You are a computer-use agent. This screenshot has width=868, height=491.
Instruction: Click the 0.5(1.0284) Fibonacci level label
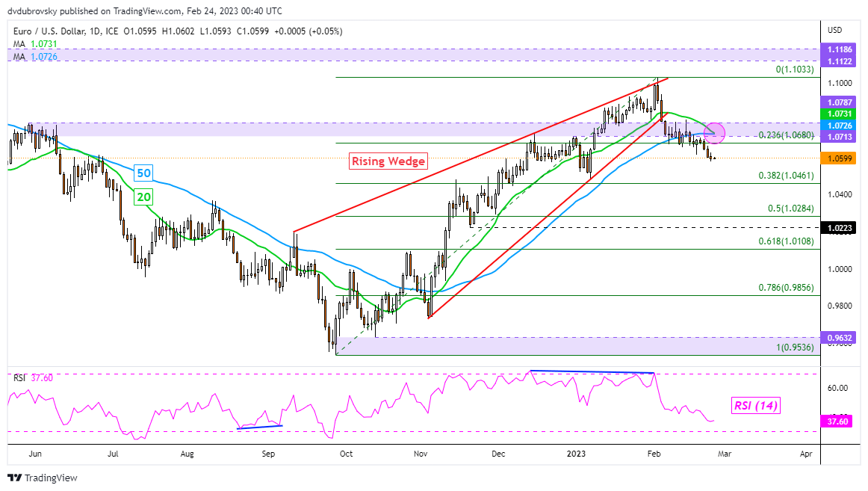tap(790, 209)
